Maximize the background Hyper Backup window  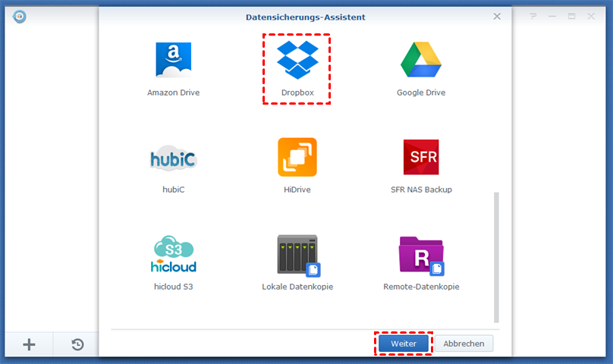571,17
